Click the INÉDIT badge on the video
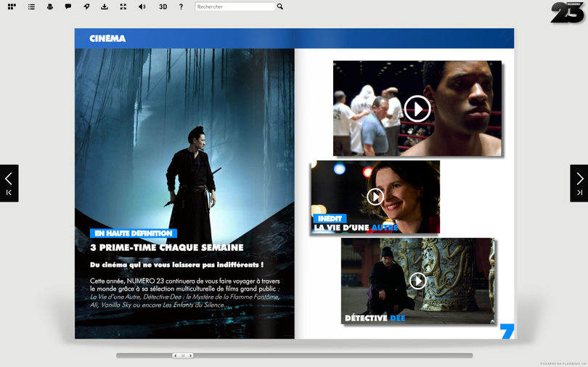This screenshot has height=367, width=588. [330, 218]
